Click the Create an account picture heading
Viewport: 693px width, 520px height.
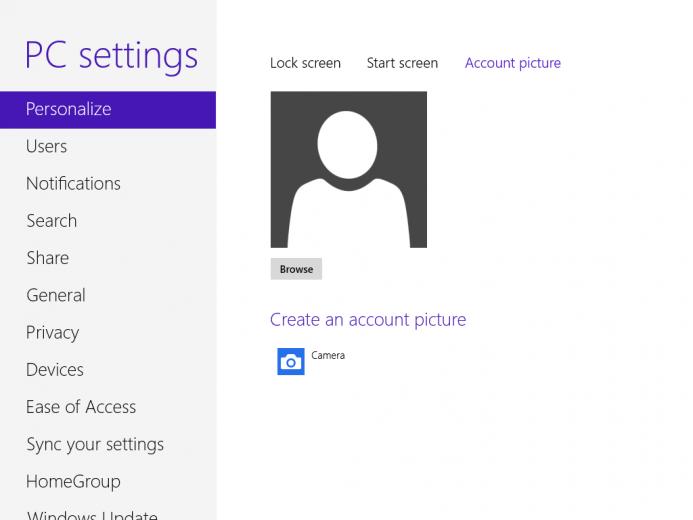[368, 320]
